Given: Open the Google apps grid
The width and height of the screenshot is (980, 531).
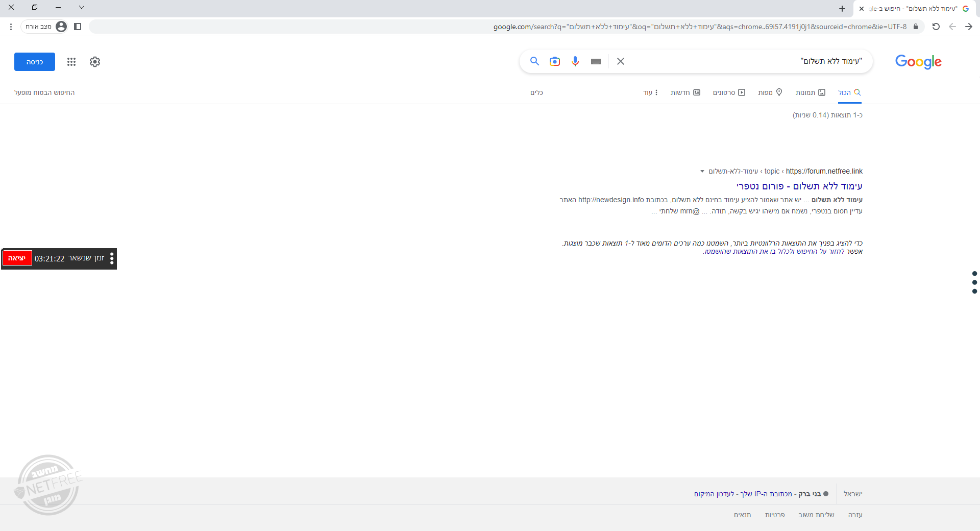Looking at the screenshot, I should [x=71, y=62].
